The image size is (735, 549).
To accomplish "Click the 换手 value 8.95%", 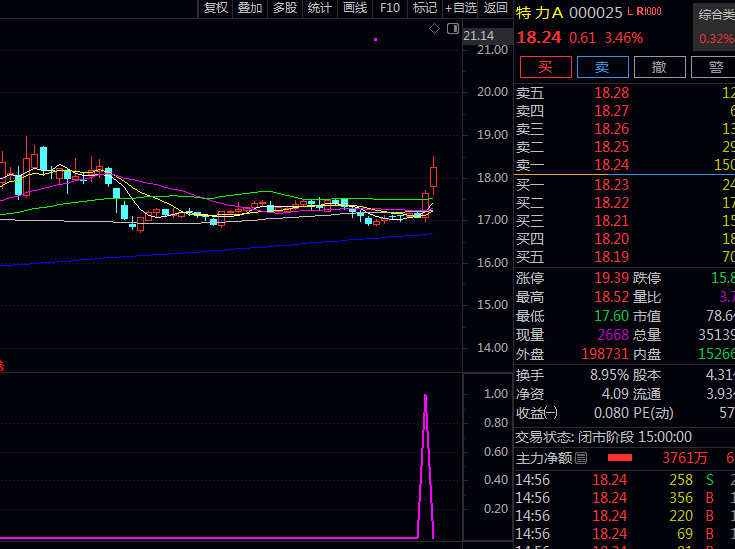I will pyautogui.click(x=609, y=375).
